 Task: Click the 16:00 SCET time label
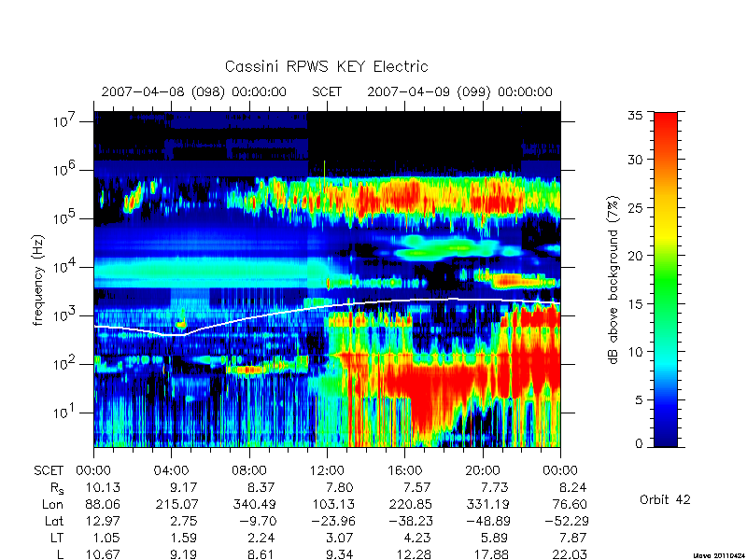(404, 471)
